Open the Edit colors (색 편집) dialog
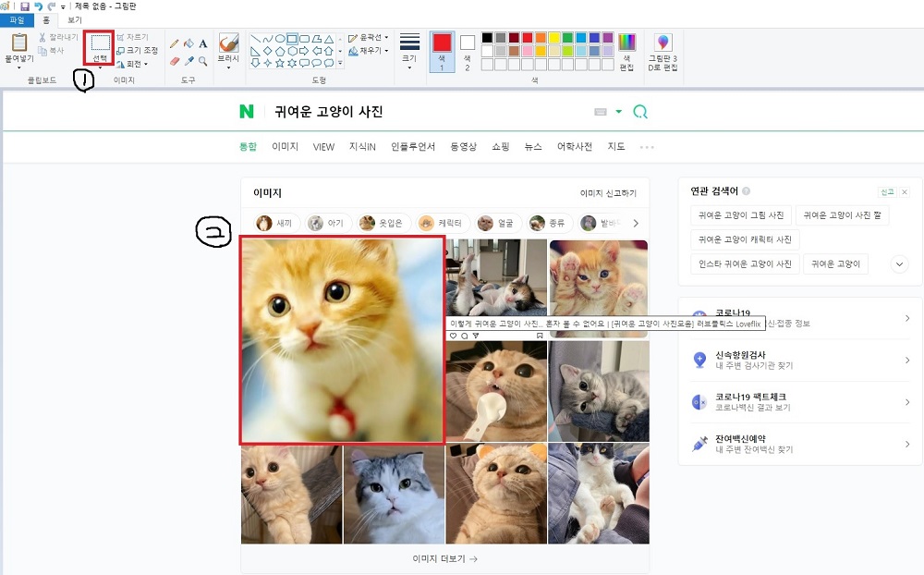This screenshot has width=924, height=575. click(x=627, y=48)
